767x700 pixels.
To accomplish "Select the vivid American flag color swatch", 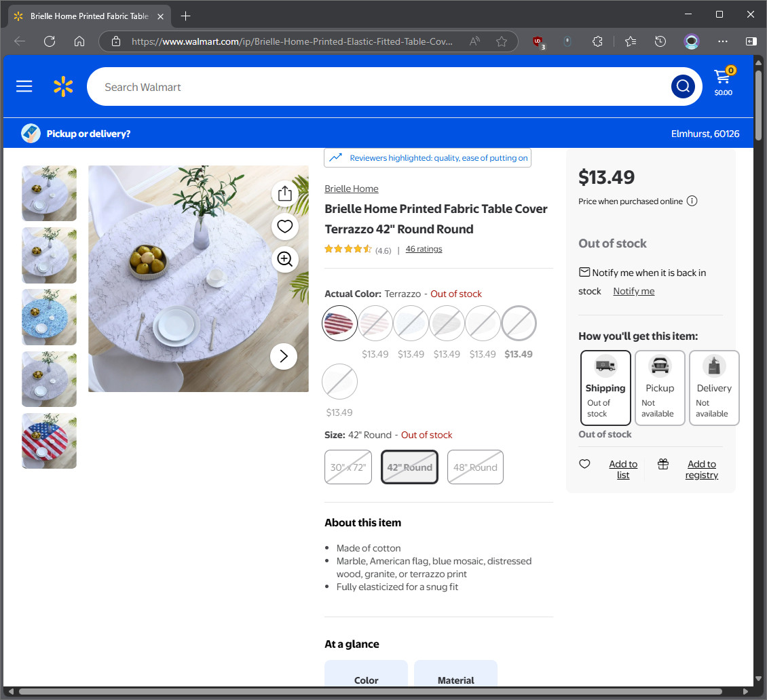I will (339, 323).
